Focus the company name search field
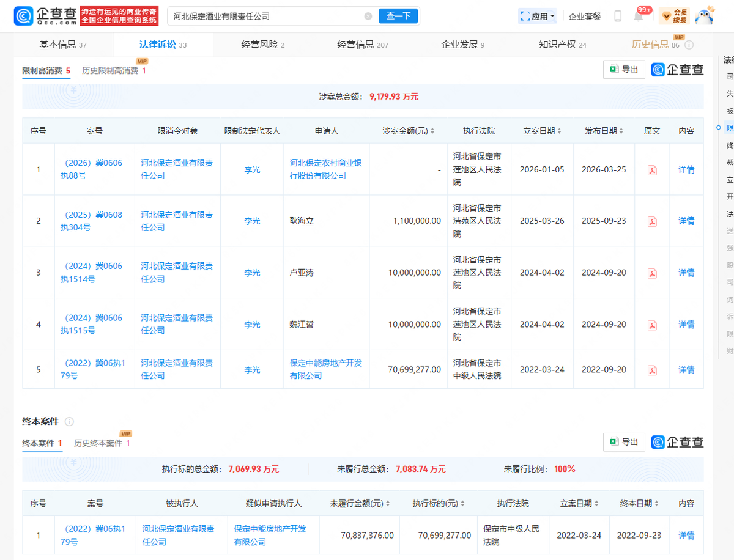 click(x=266, y=17)
